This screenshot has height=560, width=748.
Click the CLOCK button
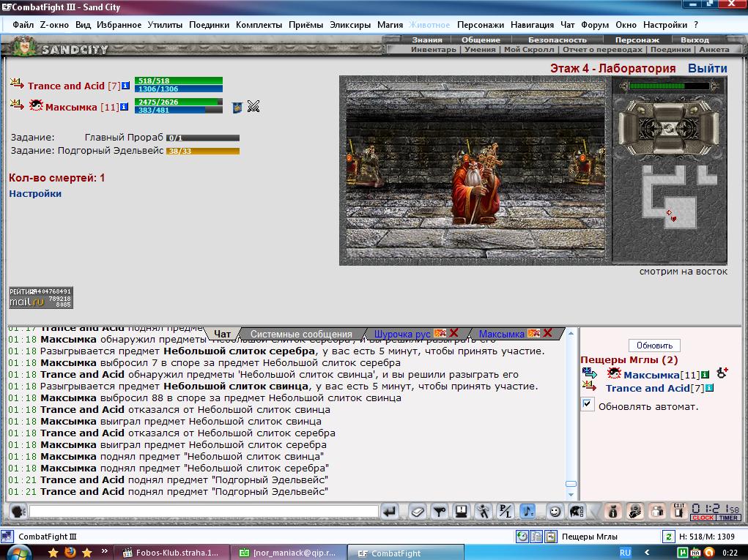pos(703,518)
